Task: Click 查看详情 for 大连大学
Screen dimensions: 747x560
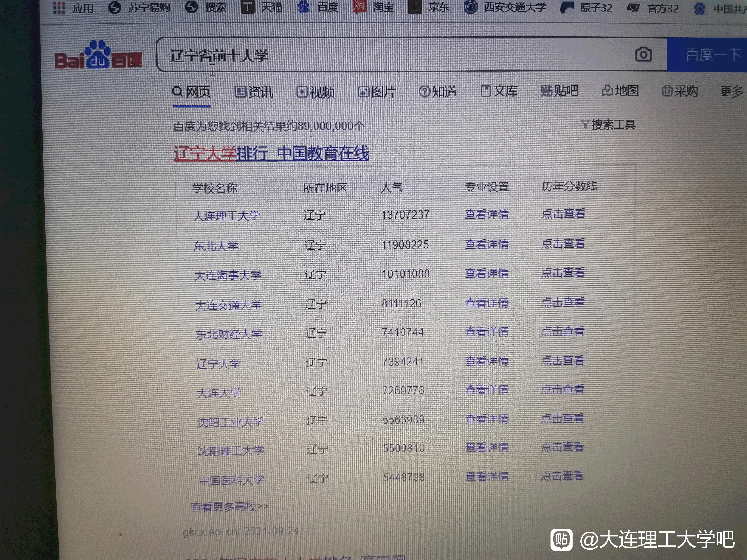Action: [487, 390]
